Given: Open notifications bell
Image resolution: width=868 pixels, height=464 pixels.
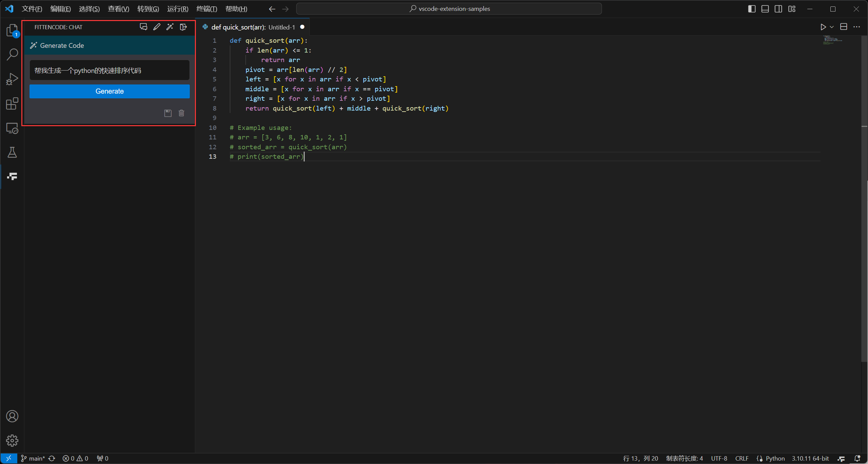Looking at the screenshot, I should [857, 459].
